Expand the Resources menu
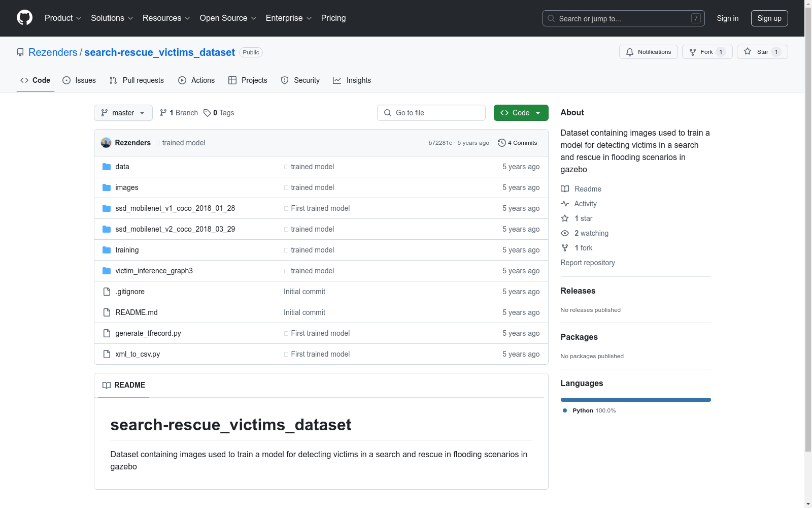The height and width of the screenshot is (508, 812). (166, 18)
